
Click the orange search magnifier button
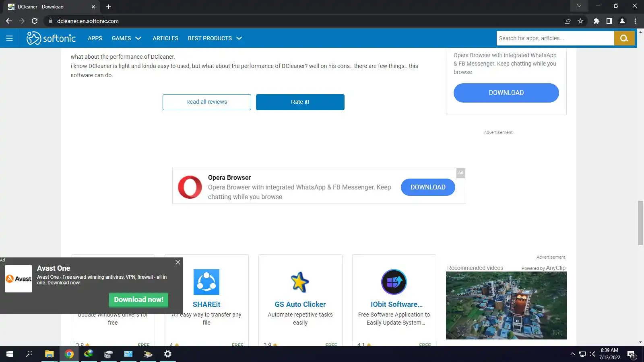(624, 38)
